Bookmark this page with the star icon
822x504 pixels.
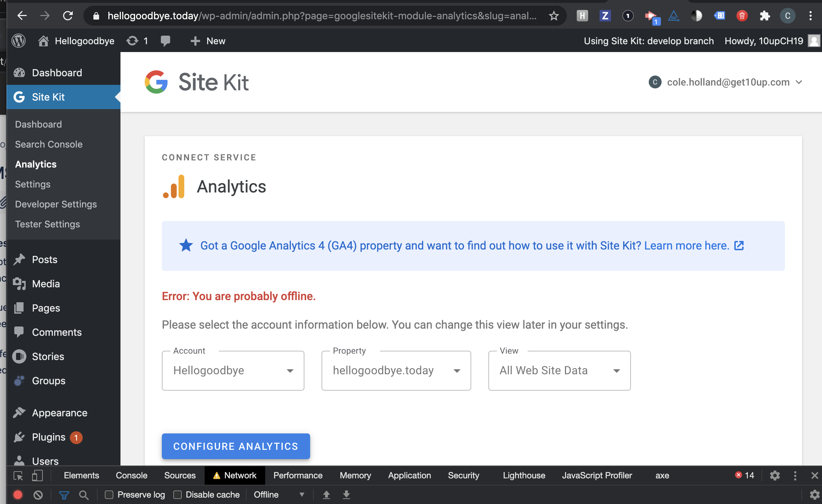coord(554,16)
